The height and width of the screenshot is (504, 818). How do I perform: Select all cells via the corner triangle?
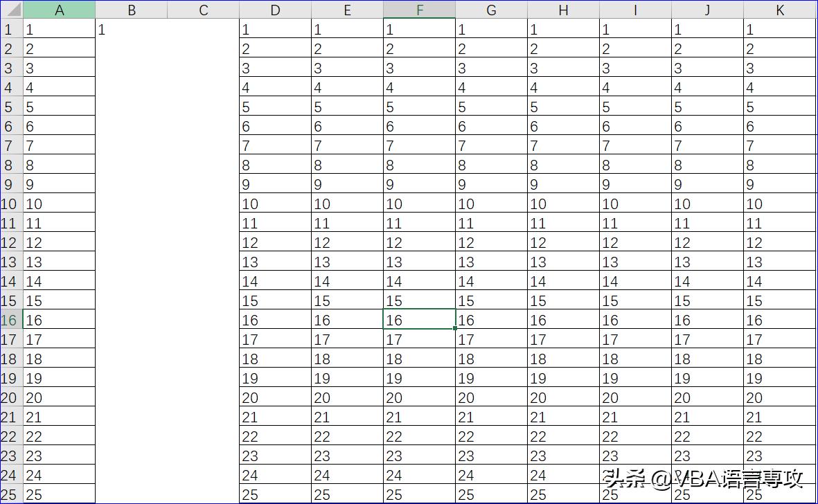[10, 10]
